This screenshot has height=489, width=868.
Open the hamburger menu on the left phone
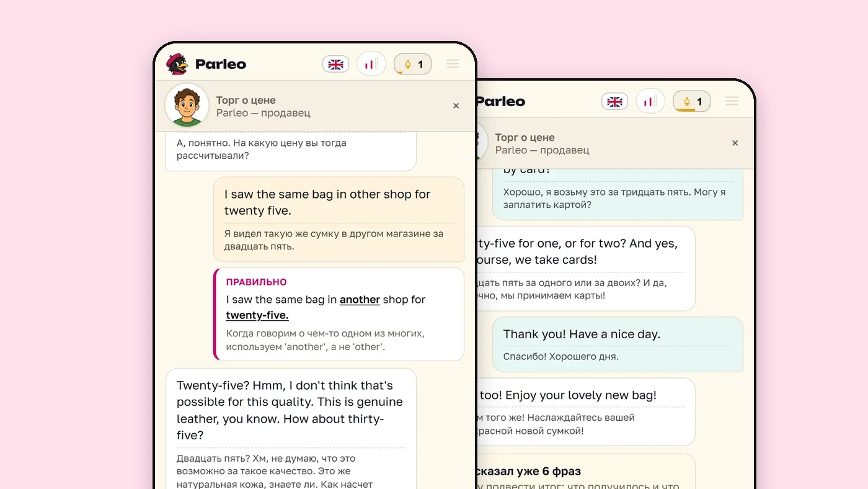[x=453, y=64]
